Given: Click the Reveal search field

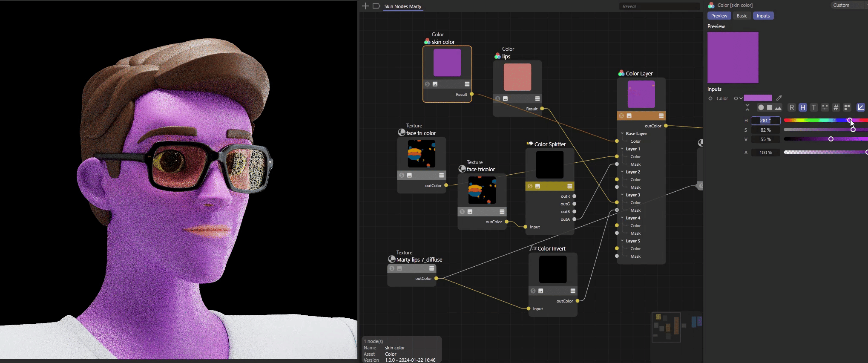Looking at the screenshot, I should pos(659,6).
